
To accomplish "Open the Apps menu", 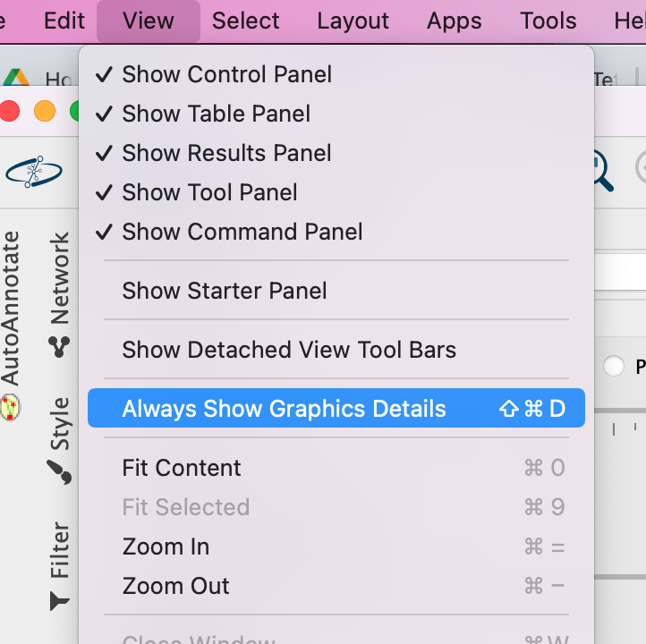I will (455, 21).
